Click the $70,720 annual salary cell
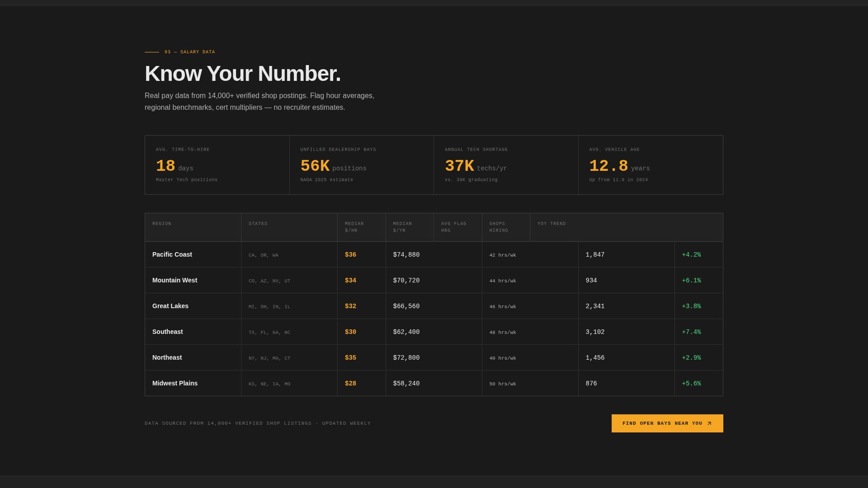 pyautogui.click(x=434, y=280)
